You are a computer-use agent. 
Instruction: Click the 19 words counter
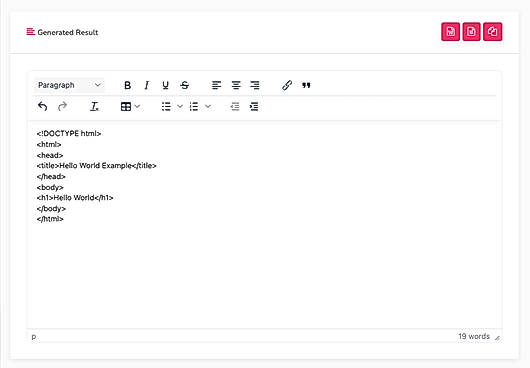pos(474,336)
